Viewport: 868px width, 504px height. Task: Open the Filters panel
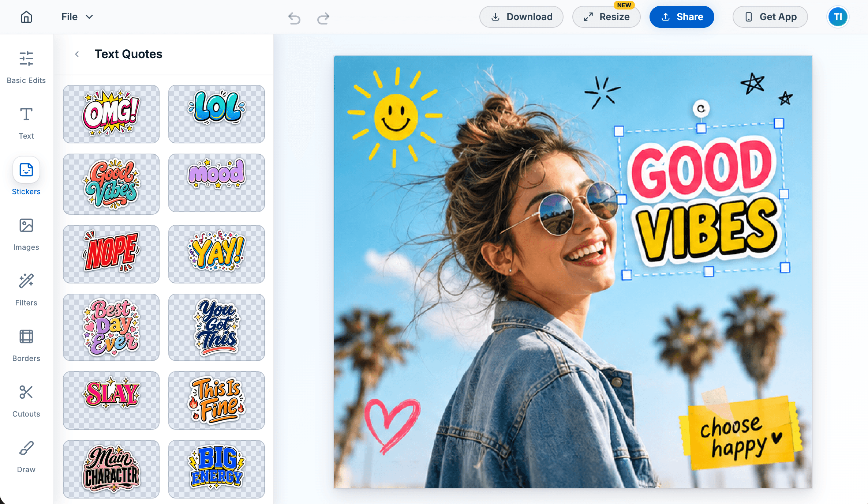[x=26, y=290]
